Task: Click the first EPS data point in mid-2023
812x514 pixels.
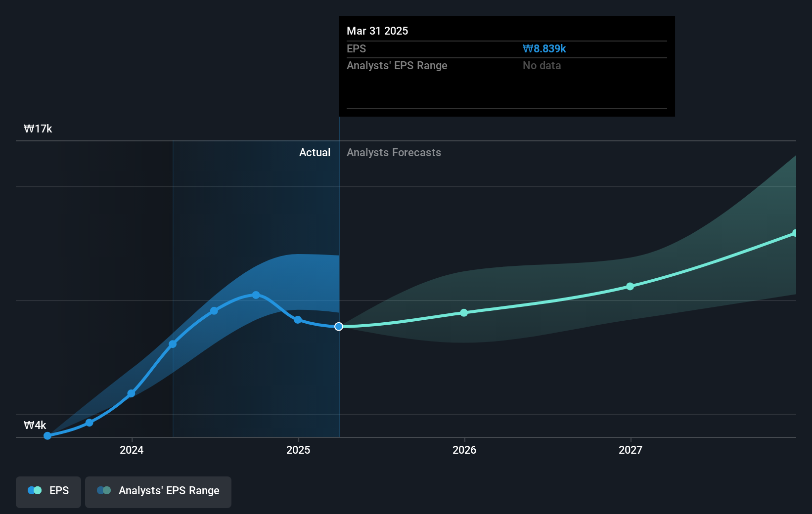Action: [x=47, y=436]
